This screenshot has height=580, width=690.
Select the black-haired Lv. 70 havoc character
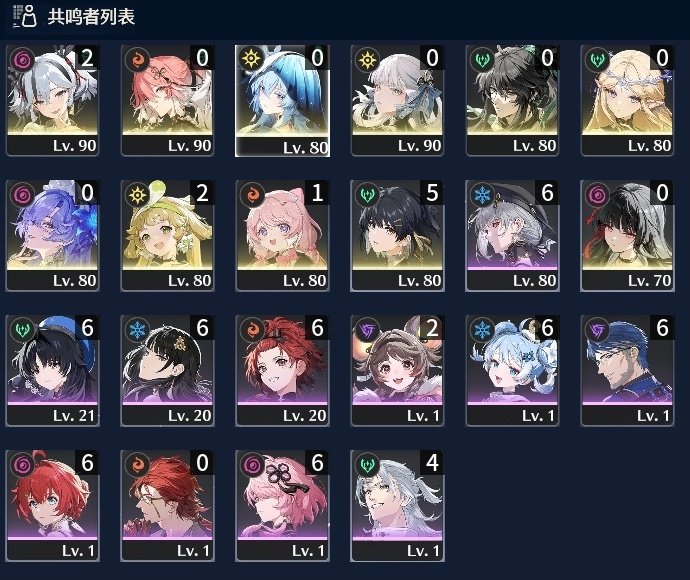pos(628,235)
